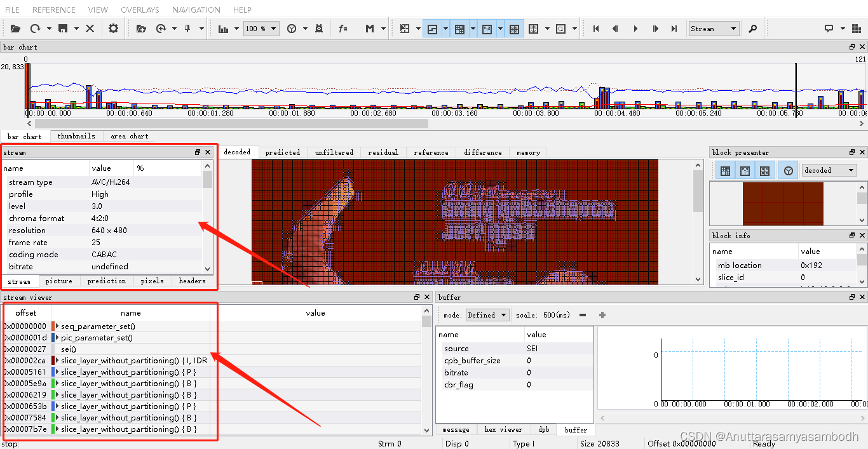Click the open file folder icon

[15, 29]
